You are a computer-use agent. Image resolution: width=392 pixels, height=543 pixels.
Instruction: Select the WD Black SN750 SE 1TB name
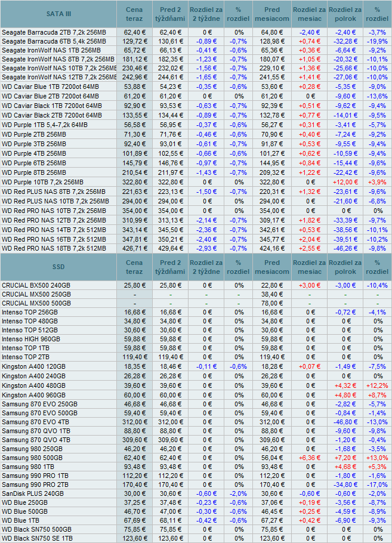(x=38, y=538)
